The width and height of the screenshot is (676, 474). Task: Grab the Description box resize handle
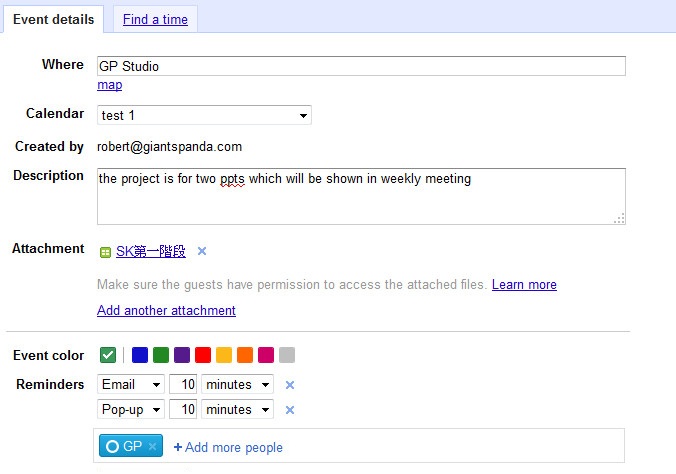[620, 219]
